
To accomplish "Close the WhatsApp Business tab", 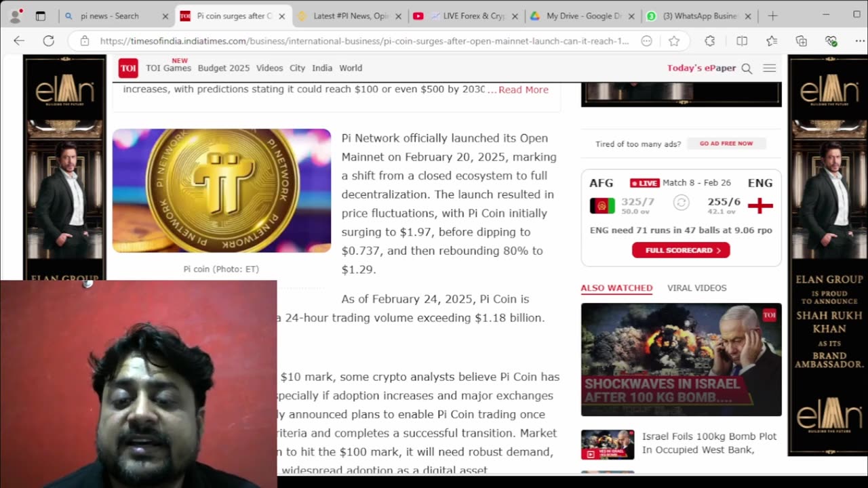I will point(748,16).
